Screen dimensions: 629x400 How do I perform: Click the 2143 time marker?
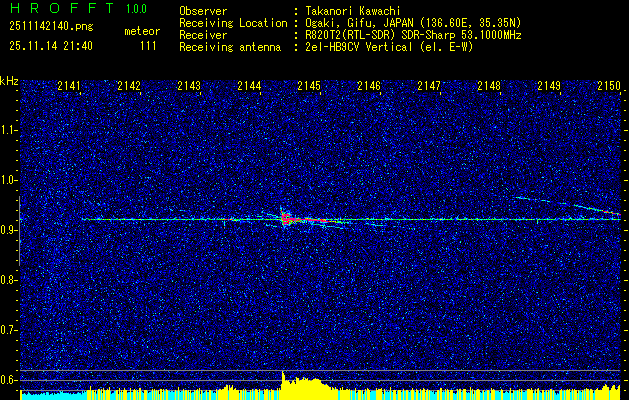(x=189, y=86)
